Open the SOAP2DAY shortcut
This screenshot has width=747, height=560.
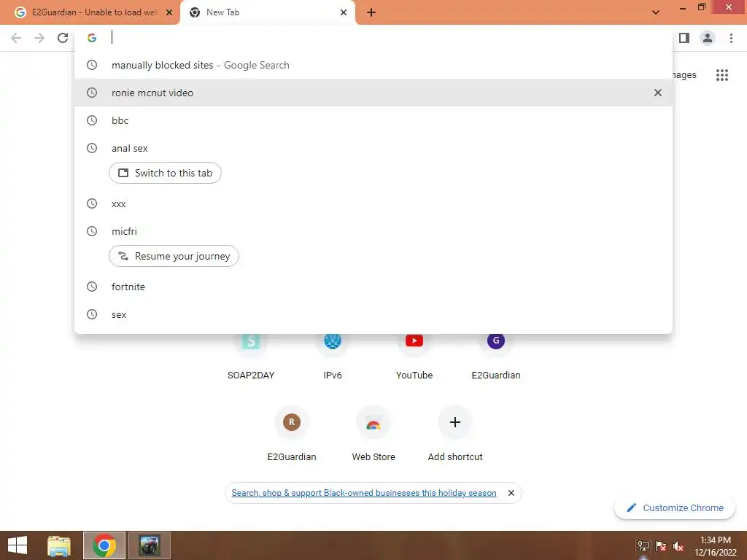pos(251,355)
